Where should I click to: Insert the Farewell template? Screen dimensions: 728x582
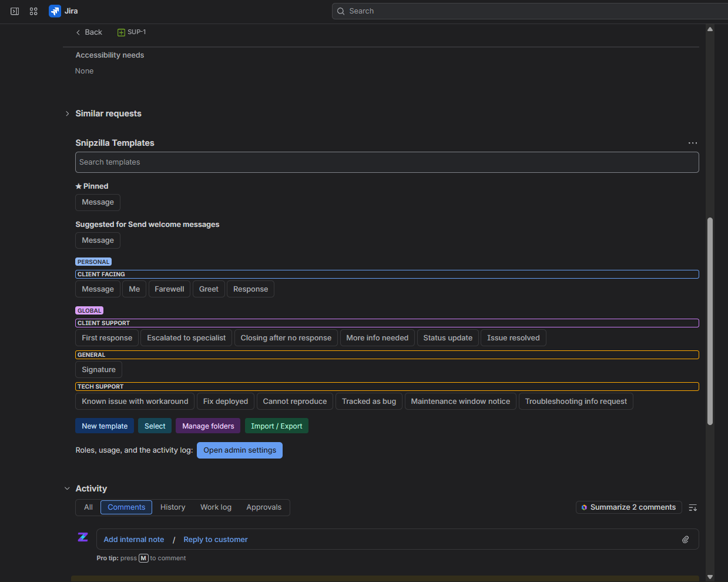tap(169, 289)
